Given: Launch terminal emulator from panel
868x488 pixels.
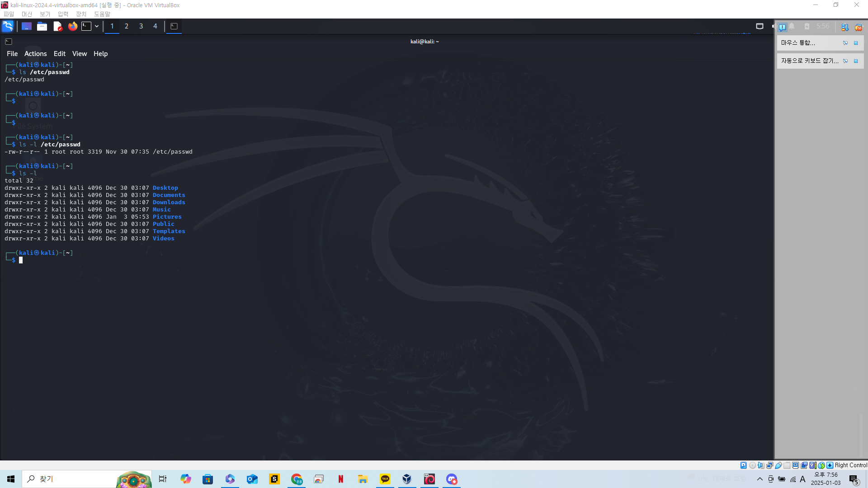Looking at the screenshot, I should tap(86, 26).
